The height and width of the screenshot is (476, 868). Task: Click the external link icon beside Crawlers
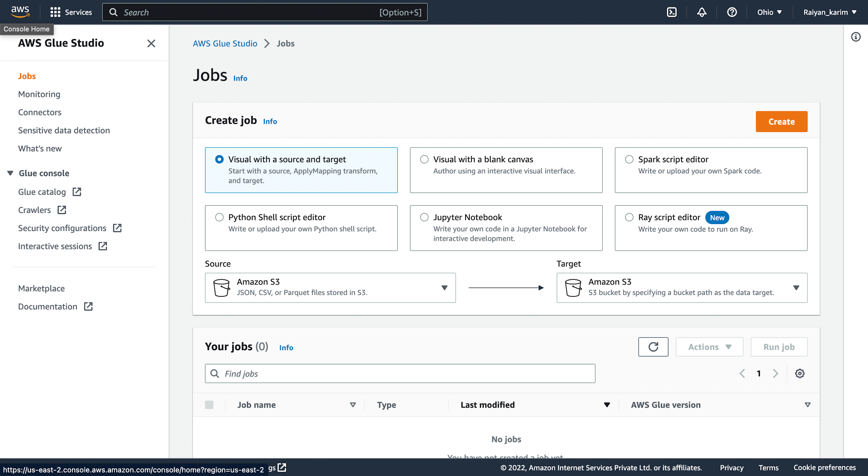(x=62, y=210)
